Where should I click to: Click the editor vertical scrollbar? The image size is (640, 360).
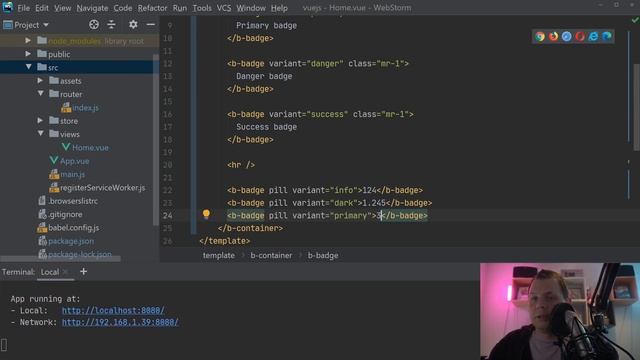(637, 107)
